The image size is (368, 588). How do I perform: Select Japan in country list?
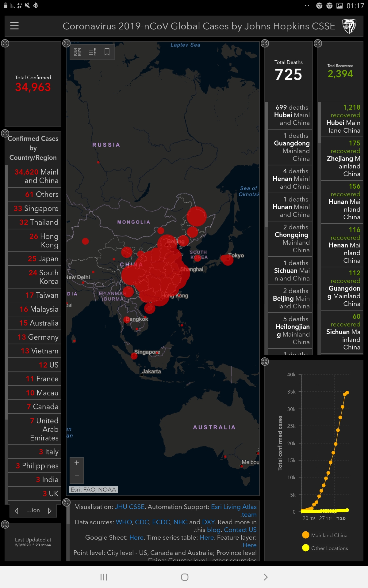pos(35,258)
